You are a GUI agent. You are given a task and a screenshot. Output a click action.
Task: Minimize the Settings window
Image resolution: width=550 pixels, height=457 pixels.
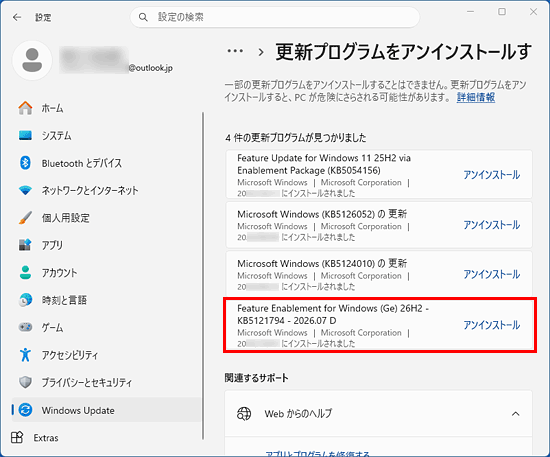(x=470, y=12)
